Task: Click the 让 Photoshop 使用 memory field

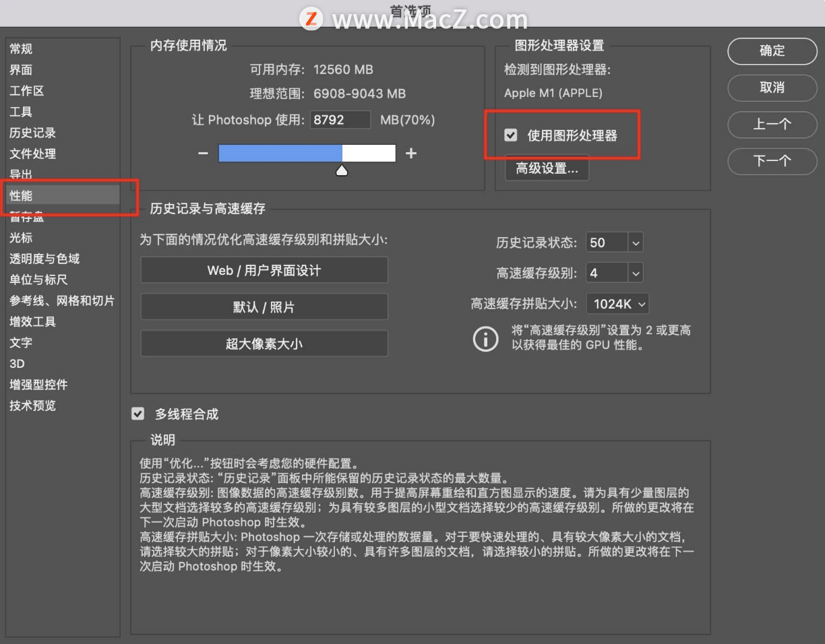Action: 340,120
